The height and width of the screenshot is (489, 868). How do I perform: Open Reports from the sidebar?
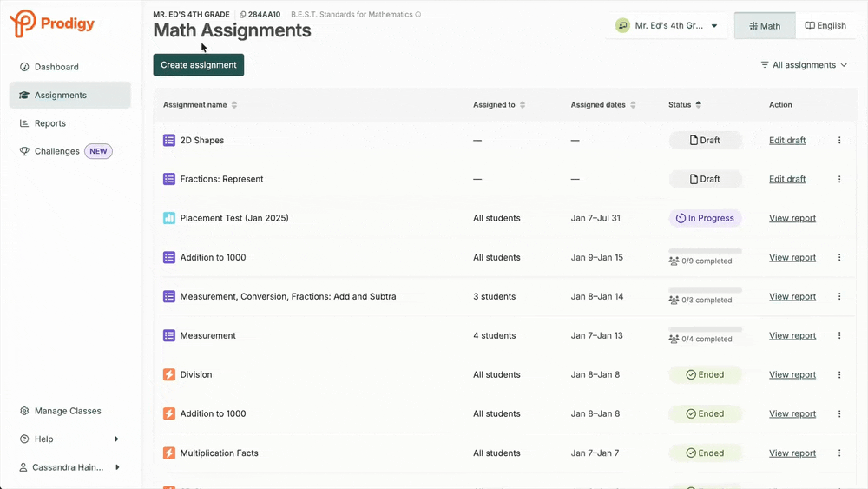[x=50, y=123]
